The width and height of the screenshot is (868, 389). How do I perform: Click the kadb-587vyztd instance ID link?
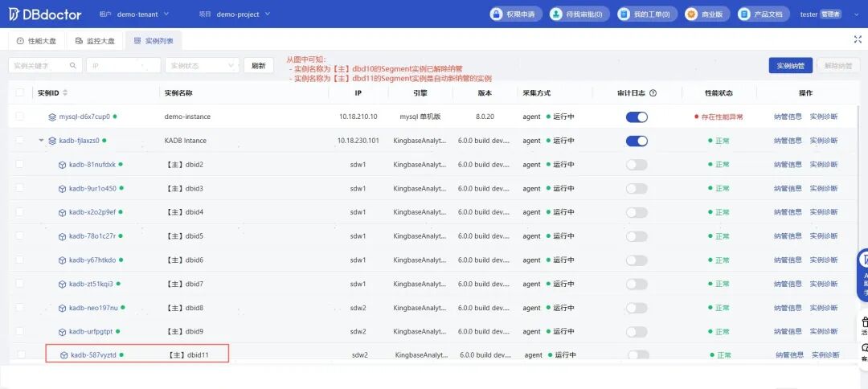pyautogui.click(x=93, y=355)
